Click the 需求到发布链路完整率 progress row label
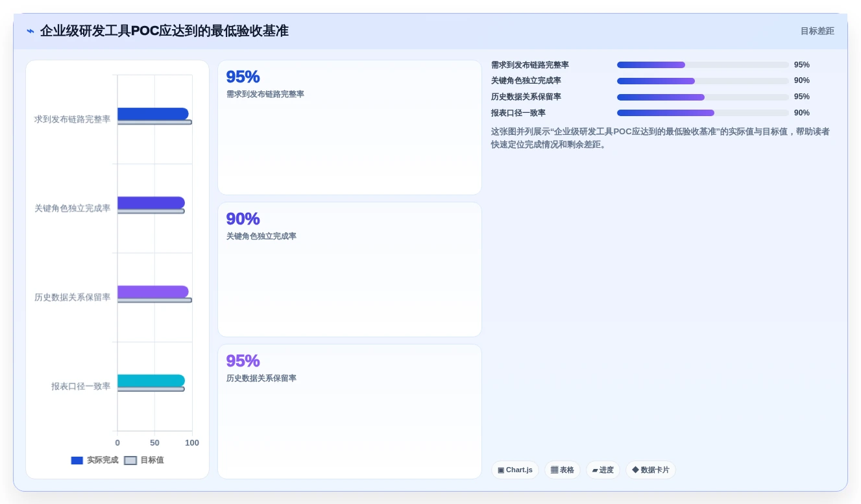The image size is (861, 504). pyautogui.click(x=530, y=65)
